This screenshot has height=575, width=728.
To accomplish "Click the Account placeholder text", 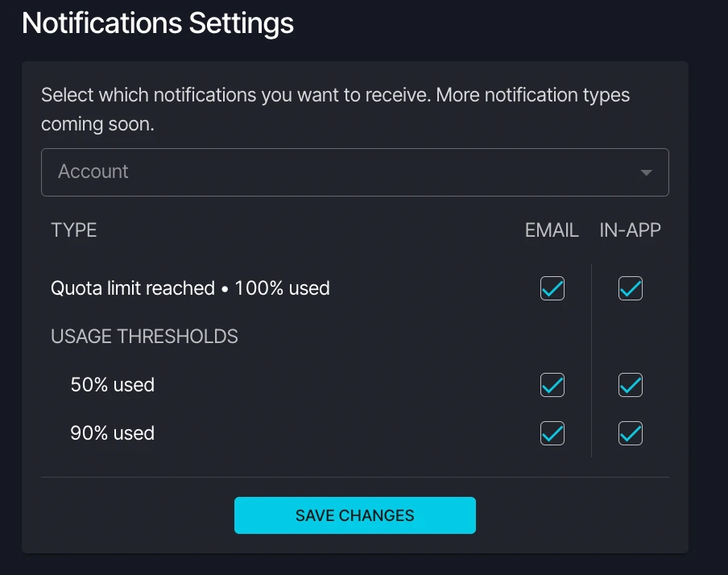I will [x=93, y=172].
